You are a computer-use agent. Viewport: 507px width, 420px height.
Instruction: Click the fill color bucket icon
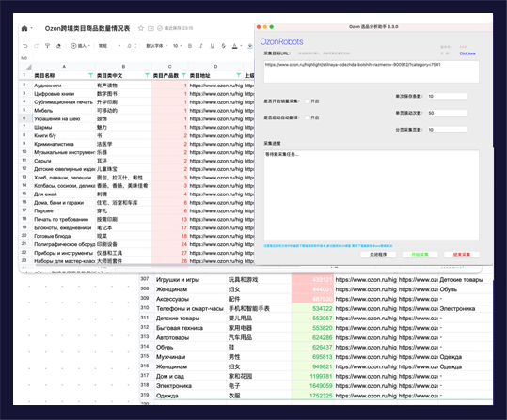(x=250, y=46)
